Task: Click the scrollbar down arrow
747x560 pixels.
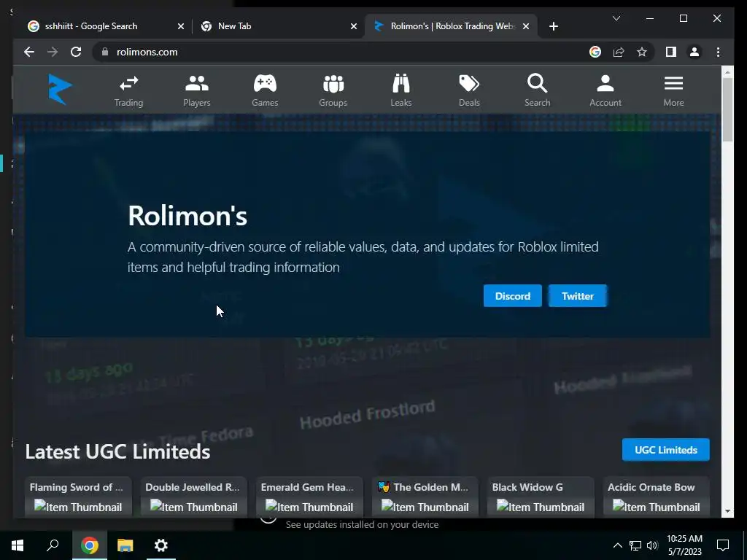Action: point(727,511)
